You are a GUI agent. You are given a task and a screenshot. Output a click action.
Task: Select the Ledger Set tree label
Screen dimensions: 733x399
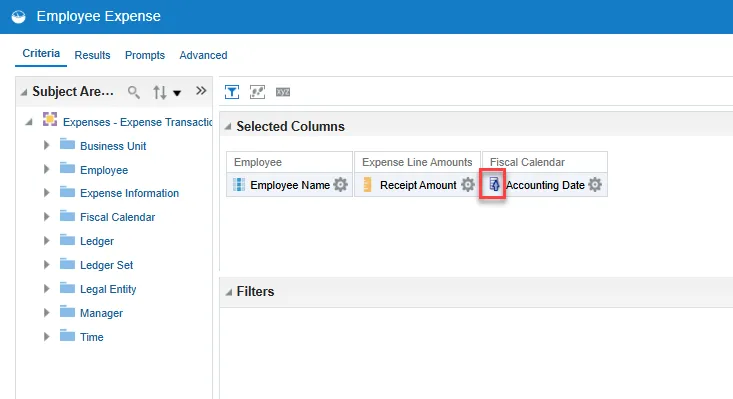107,265
